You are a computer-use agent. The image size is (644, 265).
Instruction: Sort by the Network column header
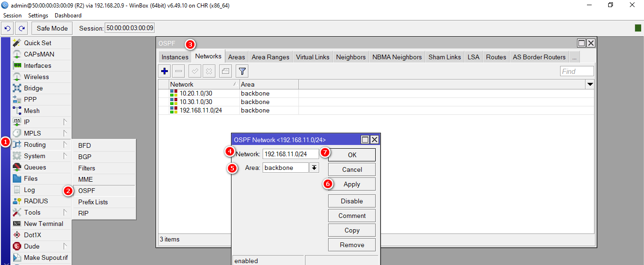(204, 84)
